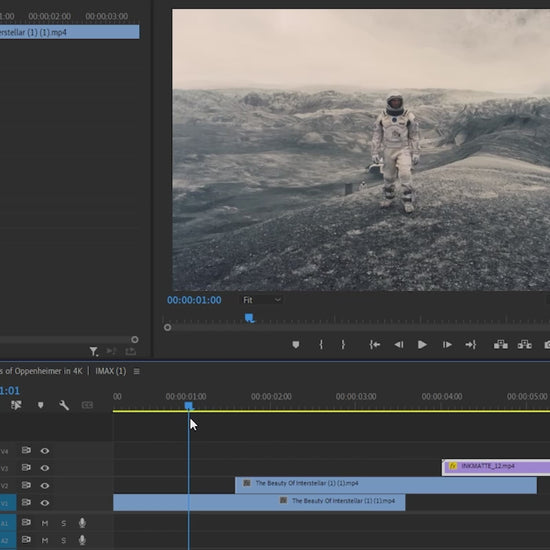Toggle sync lock on track A2
This screenshot has height=550, width=550.
[x=26, y=539]
